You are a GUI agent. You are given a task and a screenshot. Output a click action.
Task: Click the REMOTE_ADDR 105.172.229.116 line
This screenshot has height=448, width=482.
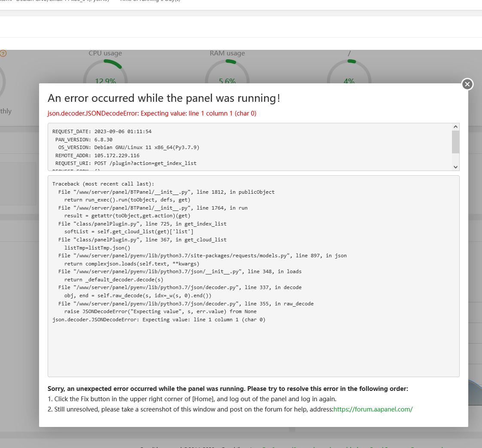(x=97, y=155)
